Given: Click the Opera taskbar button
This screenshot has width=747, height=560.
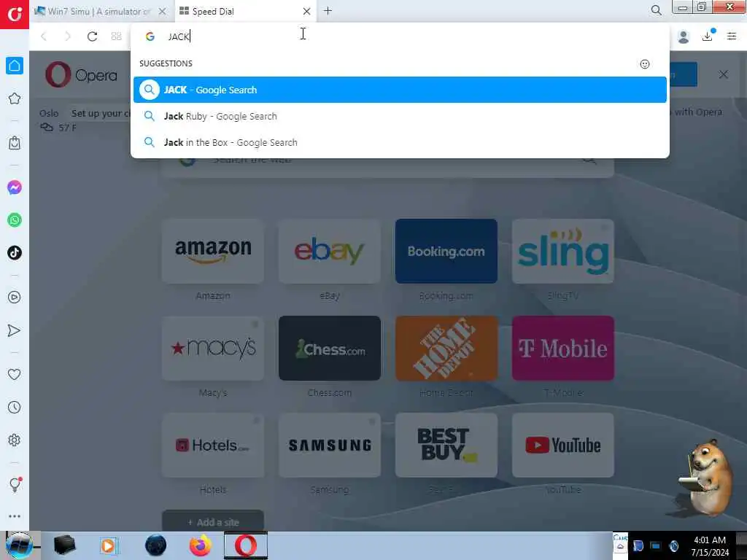Looking at the screenshot, I should click(x=246, y=545).
